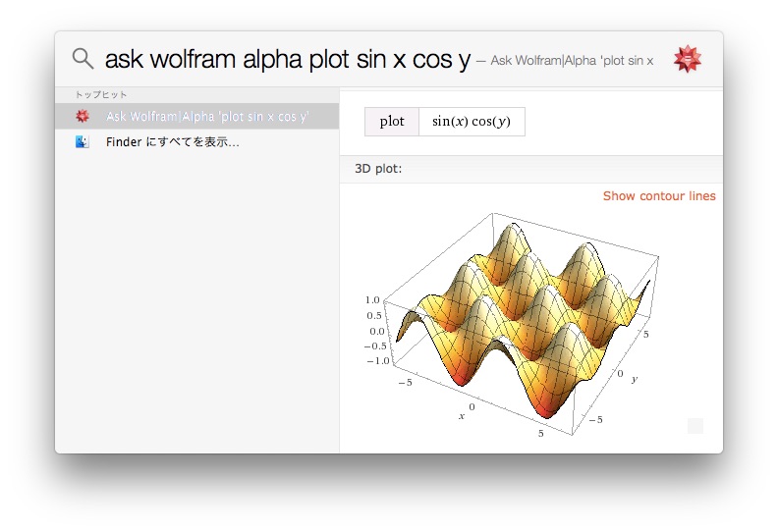Click the トップヒット section label
The image size is (778, 532).
coord(101,94)
